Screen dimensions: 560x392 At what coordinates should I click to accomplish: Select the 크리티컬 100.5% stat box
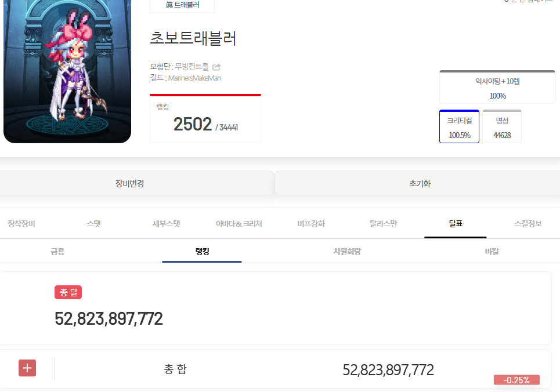point(459,126)
